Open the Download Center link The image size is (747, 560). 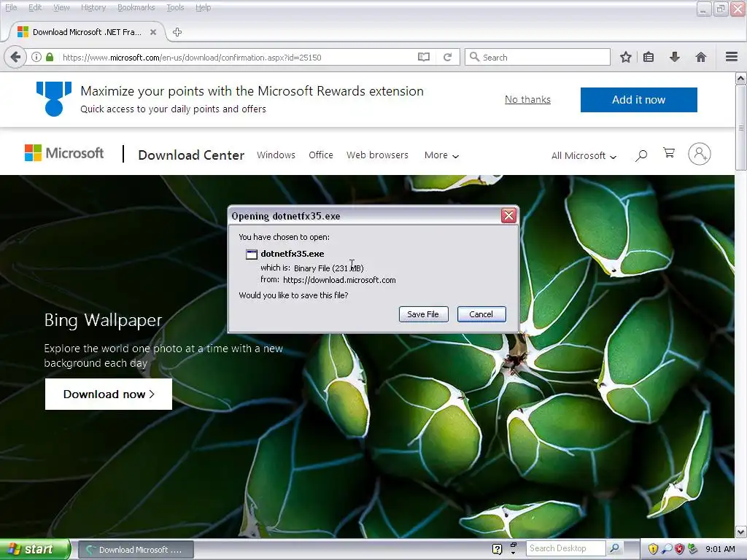click(x=191, y=155)
